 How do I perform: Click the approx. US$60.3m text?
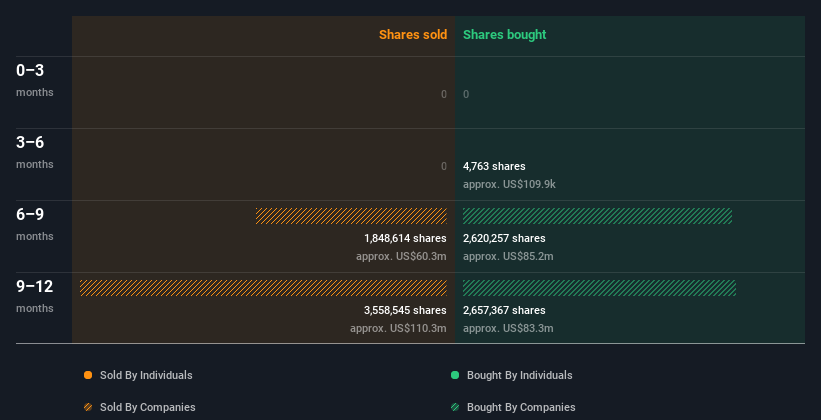401,257
